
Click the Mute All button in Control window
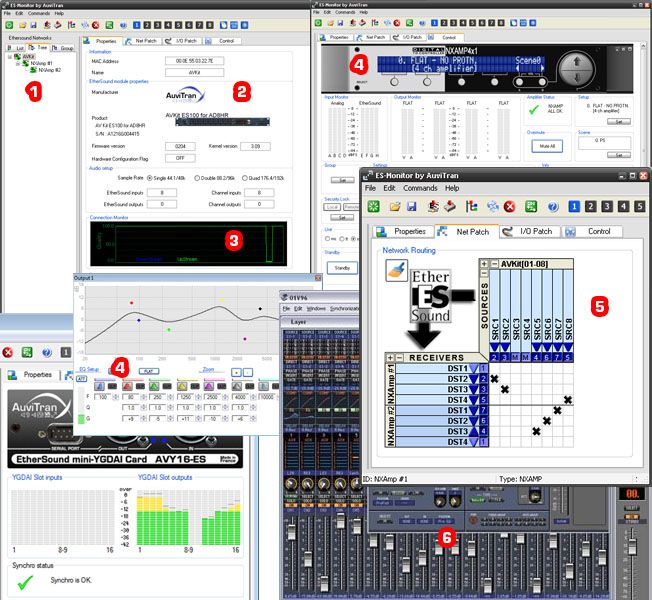pyautogui.click(x=547, y=146)
